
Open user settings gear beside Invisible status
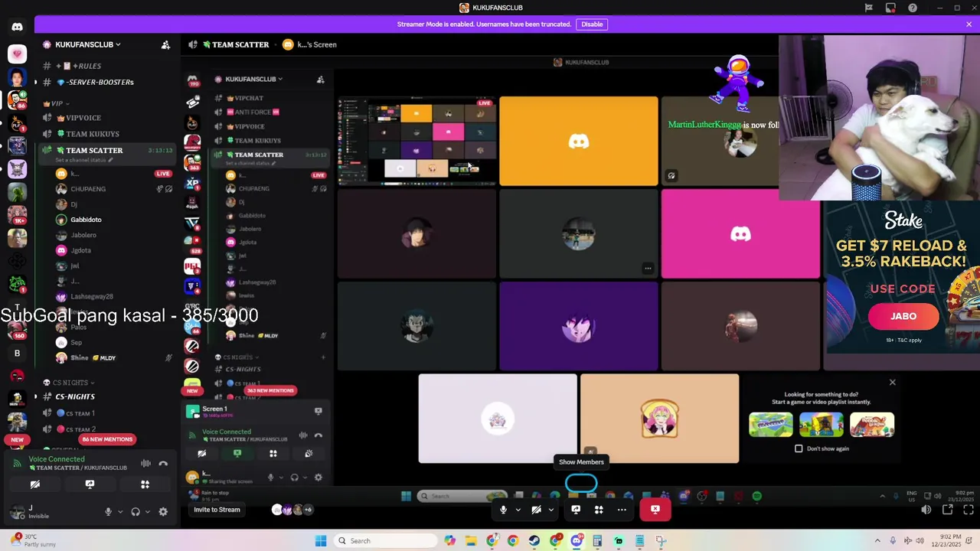point(163,512)
